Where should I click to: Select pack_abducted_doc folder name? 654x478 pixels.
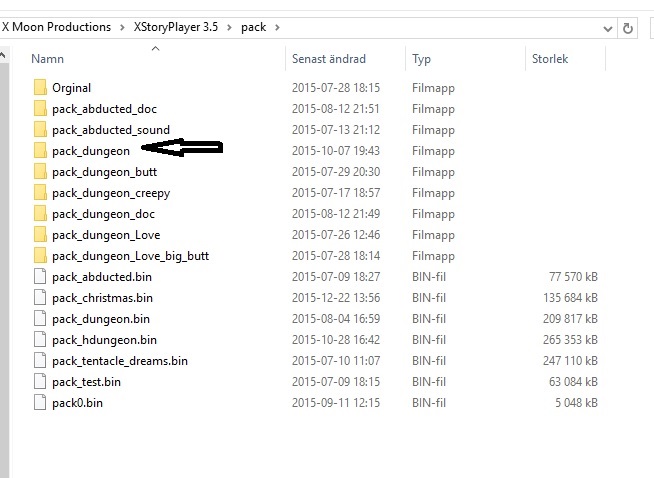coord(104,109)
